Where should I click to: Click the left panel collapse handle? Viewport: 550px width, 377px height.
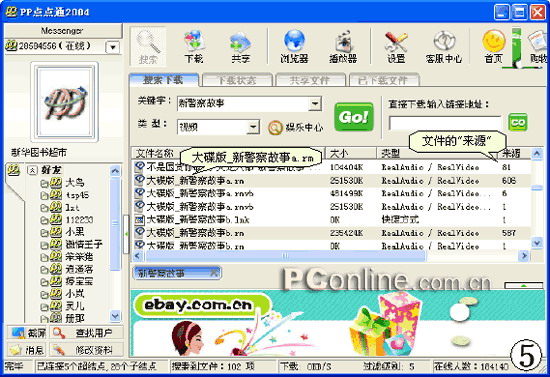[x=126, y=234]
